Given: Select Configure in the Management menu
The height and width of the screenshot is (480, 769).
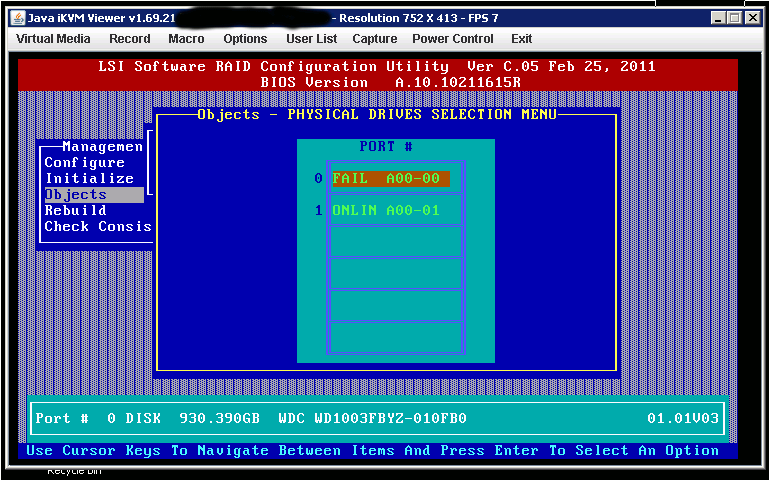Looking at the screenshot, I should (x=85, y=163).
